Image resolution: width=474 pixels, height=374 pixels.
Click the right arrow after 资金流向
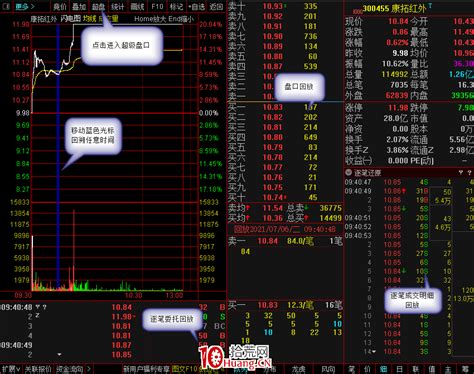point(89,369)
